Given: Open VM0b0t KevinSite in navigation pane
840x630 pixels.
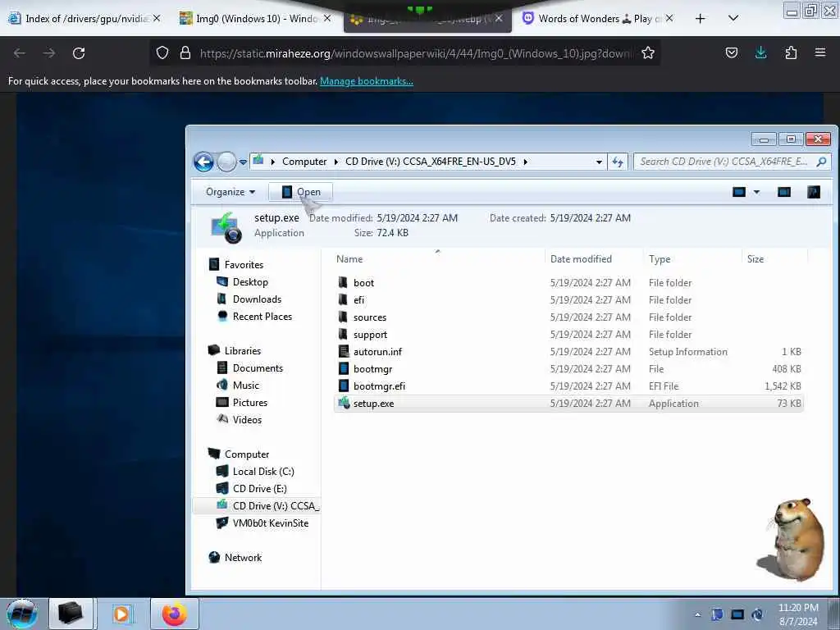Looking at the screenshot, I should 271,523.
